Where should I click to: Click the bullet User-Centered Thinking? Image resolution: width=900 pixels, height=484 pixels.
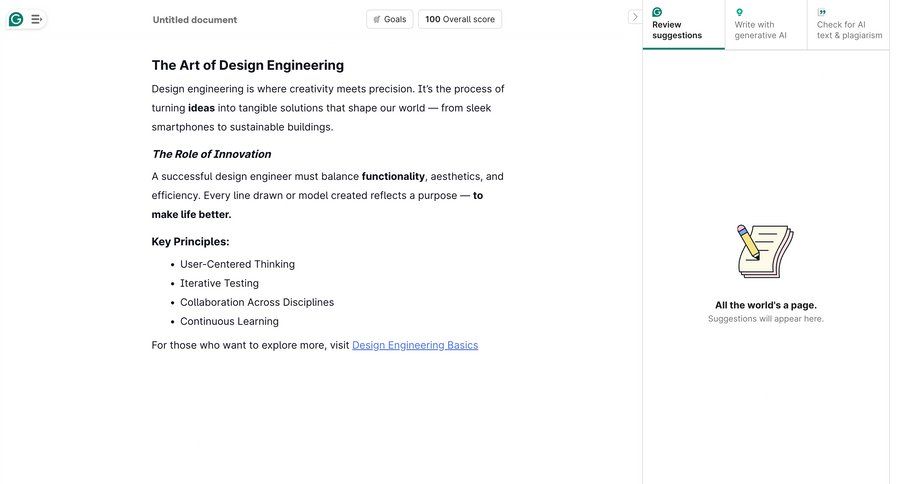click(x=237, y=264)
